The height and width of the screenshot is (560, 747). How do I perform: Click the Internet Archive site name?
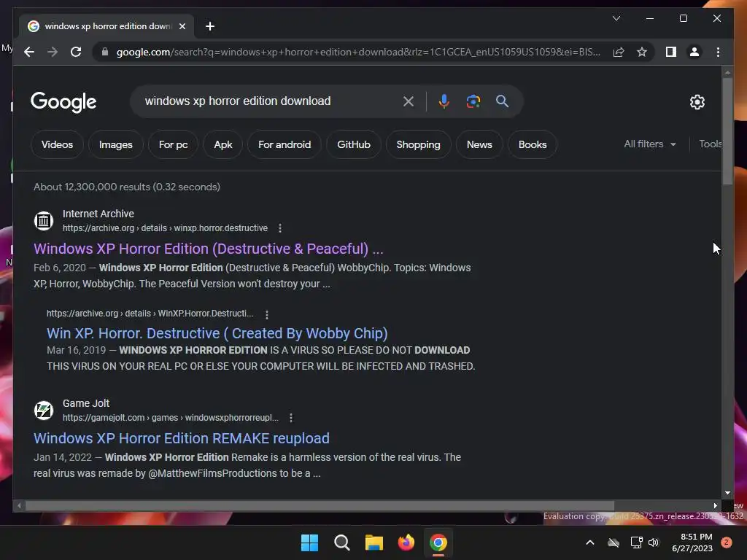point(98,214)
